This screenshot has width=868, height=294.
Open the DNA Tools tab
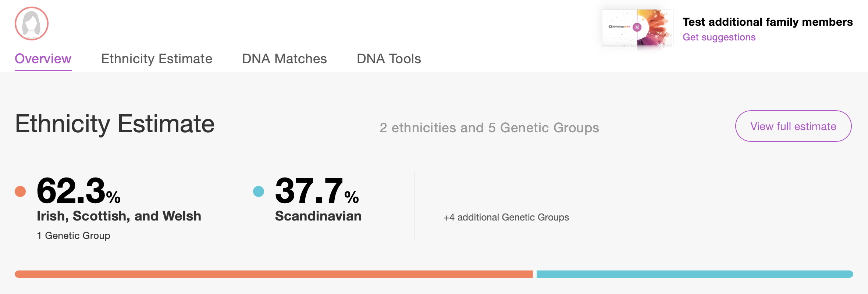tap(389, 59)
